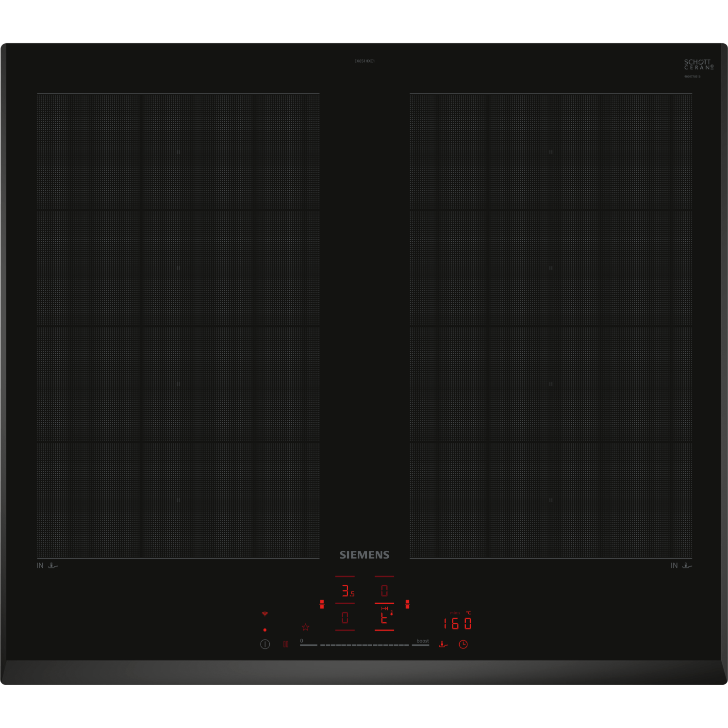Tap the timer clock icon
This screenshot has width=728, height=728.
click(463, 644)
